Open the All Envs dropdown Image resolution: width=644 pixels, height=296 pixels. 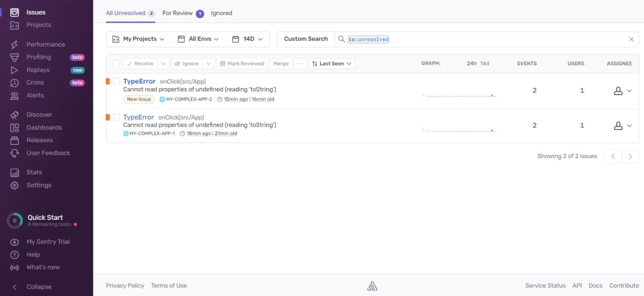(x=198, y=39)
